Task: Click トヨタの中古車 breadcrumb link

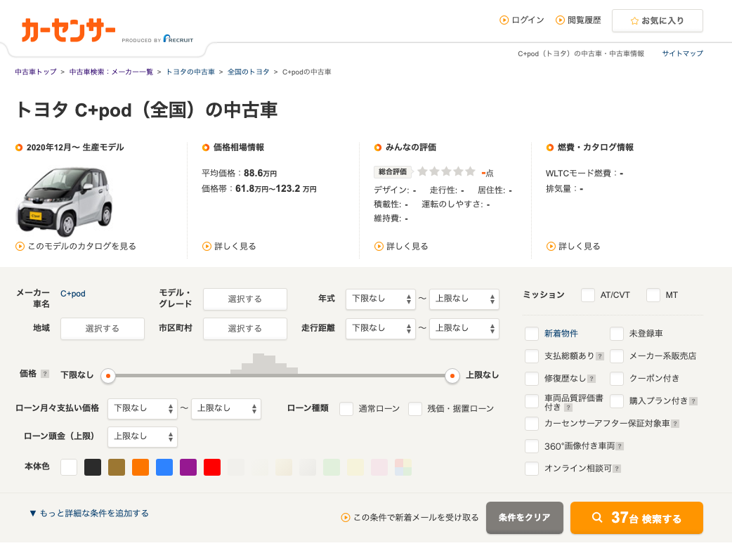Action: (x=190, y=72)
